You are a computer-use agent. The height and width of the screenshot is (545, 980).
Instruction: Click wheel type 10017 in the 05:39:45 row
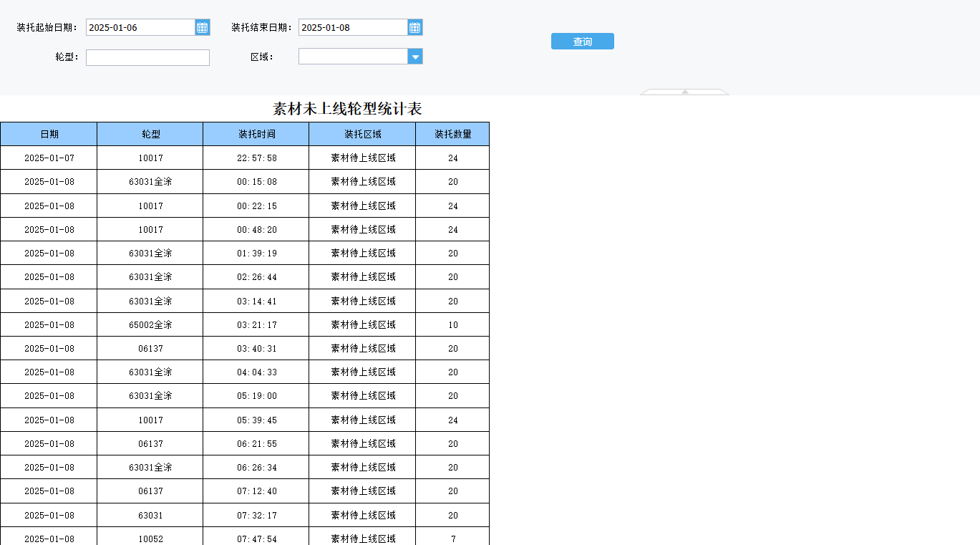point(150,420)
